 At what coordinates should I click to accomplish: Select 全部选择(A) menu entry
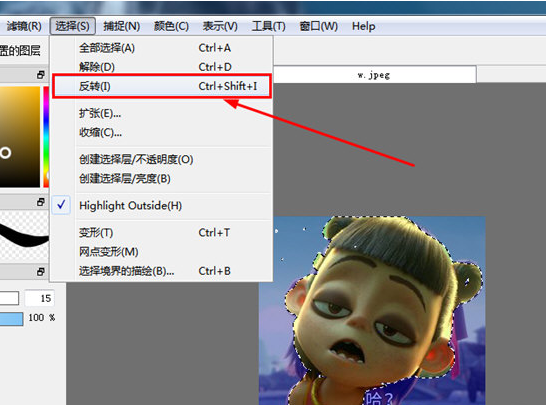click(x=162, y=48)
